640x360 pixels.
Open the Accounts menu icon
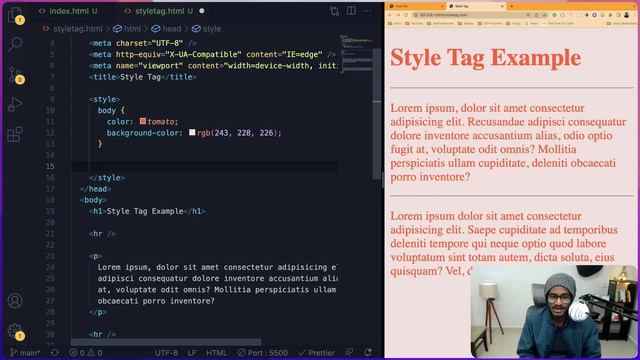(x=16, y=300)
